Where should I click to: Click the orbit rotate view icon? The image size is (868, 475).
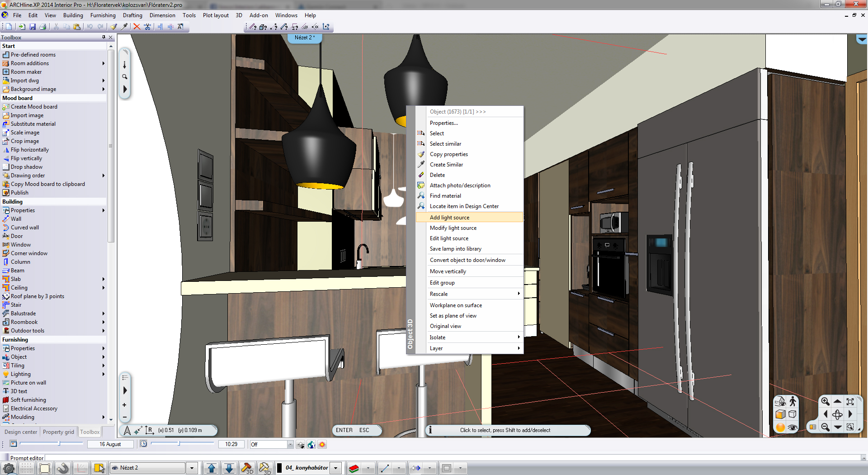pos(837,414)
